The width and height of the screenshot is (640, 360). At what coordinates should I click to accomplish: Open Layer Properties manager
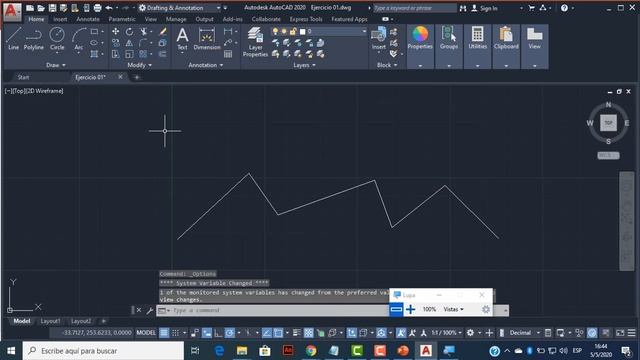point(255,42)
